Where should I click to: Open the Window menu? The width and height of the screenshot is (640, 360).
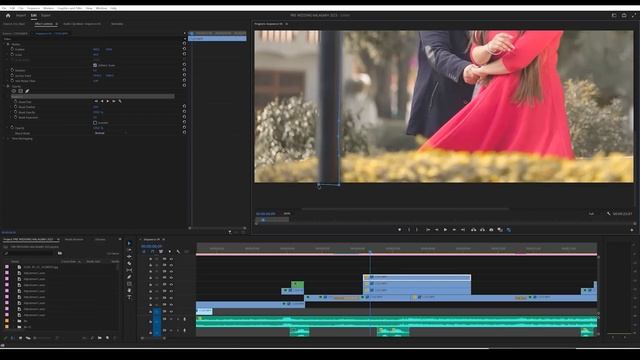pyautogui.click(x=101, y=8)
